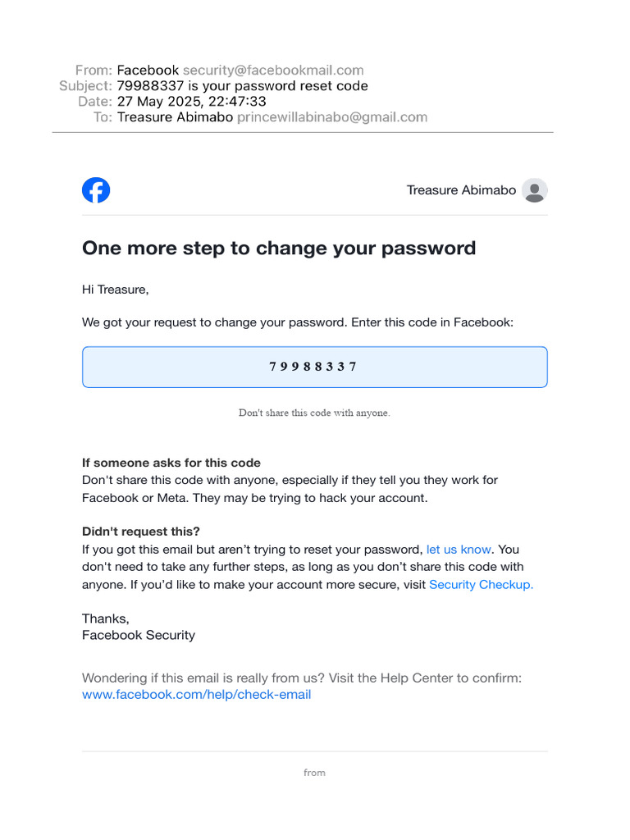Click the date 27 May 2025, 22:47:33
The height and width of the screenshot is (840, 630).
(192, 102)
